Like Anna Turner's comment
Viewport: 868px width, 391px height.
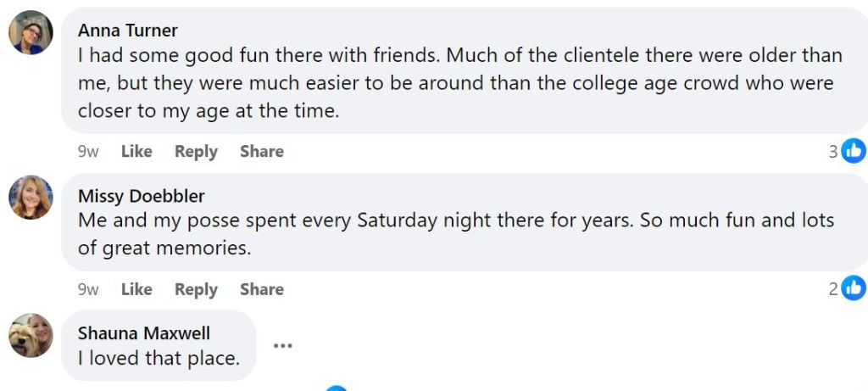[136, 152]
